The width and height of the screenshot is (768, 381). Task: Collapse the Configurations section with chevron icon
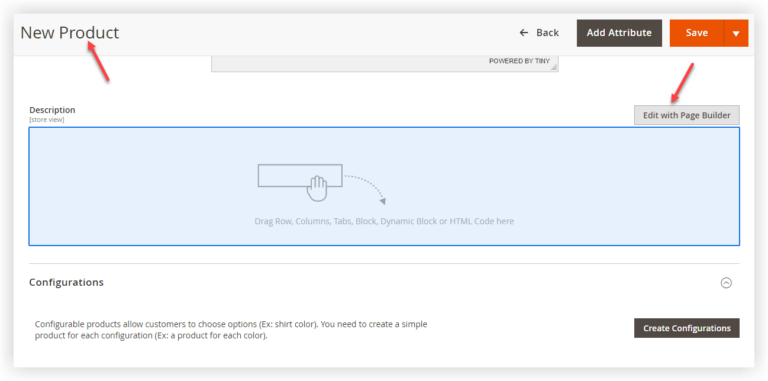click(x=726, y=283)
